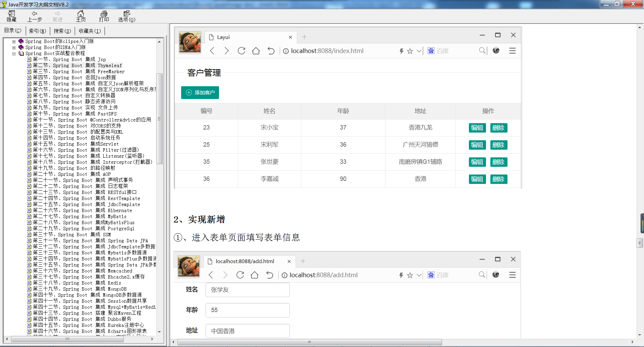Click forward arrow in index.html browser
644x347 pixels.
point(226,51)
